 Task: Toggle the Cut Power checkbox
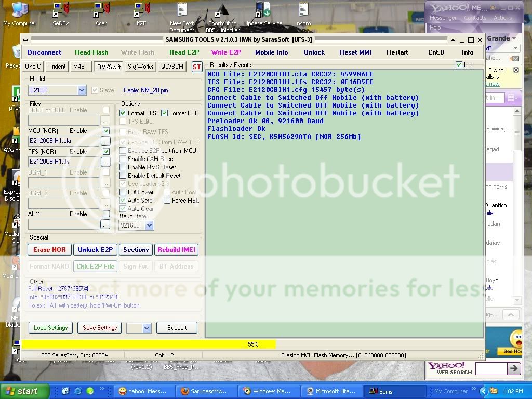click(x=123, y=192)
